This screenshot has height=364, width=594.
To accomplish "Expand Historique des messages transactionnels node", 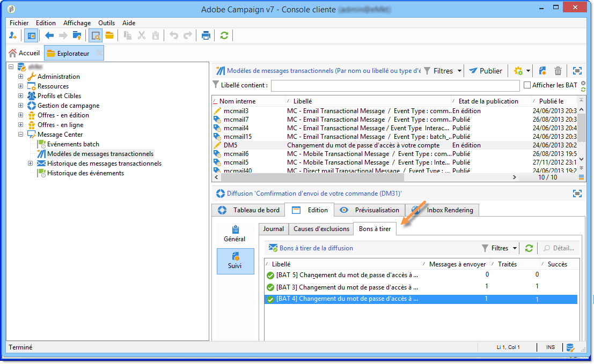I will [30, 164].
